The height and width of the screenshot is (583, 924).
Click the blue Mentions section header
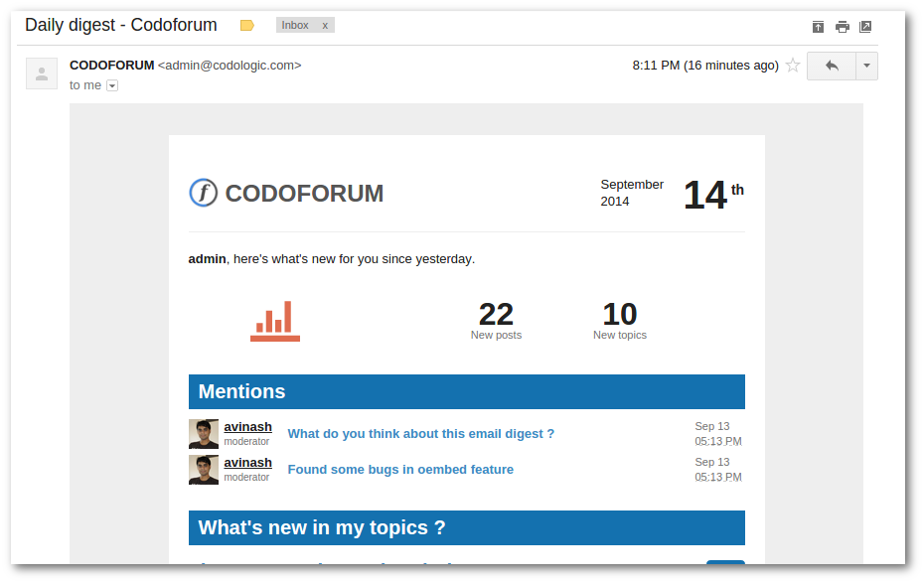(467, 391)
